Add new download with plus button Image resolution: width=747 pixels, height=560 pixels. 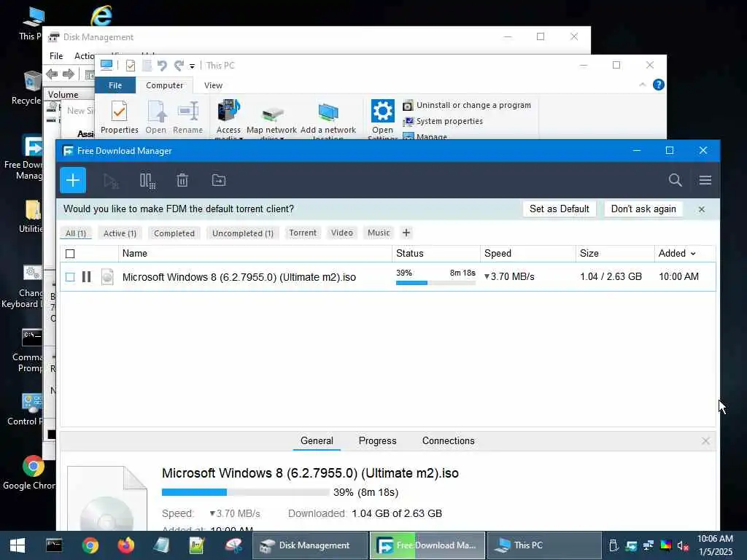pyautogui.click(x=73, y=180)
